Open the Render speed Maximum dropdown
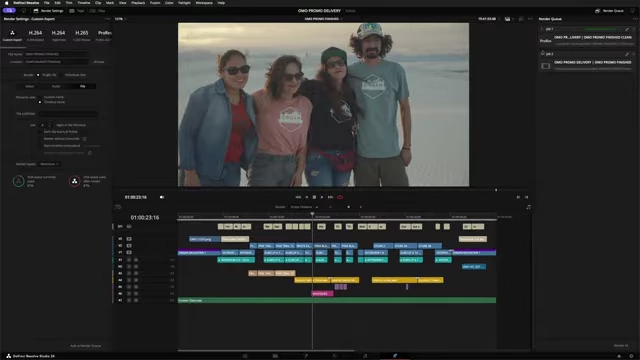Viewport: 640px width, 360px height. 49,164
